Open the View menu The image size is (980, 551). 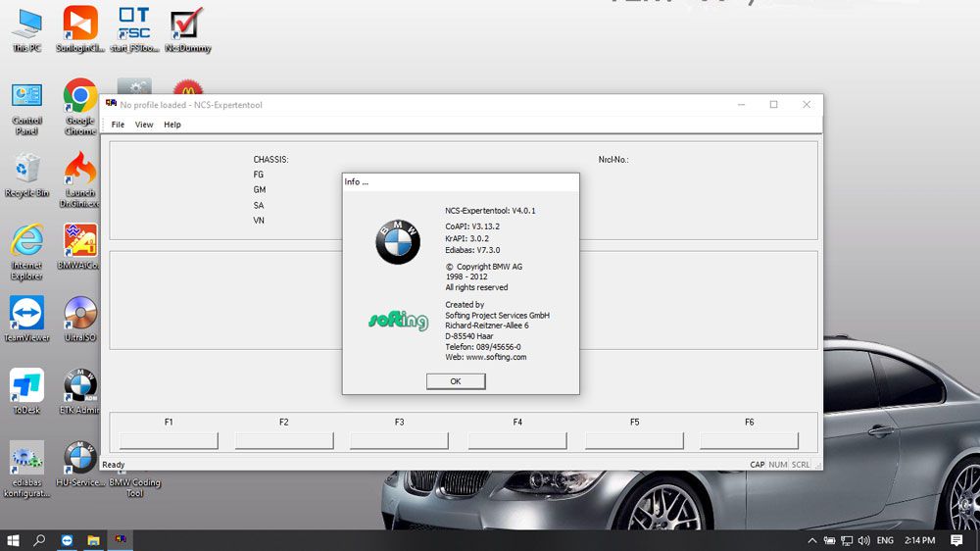click(144, 125)
